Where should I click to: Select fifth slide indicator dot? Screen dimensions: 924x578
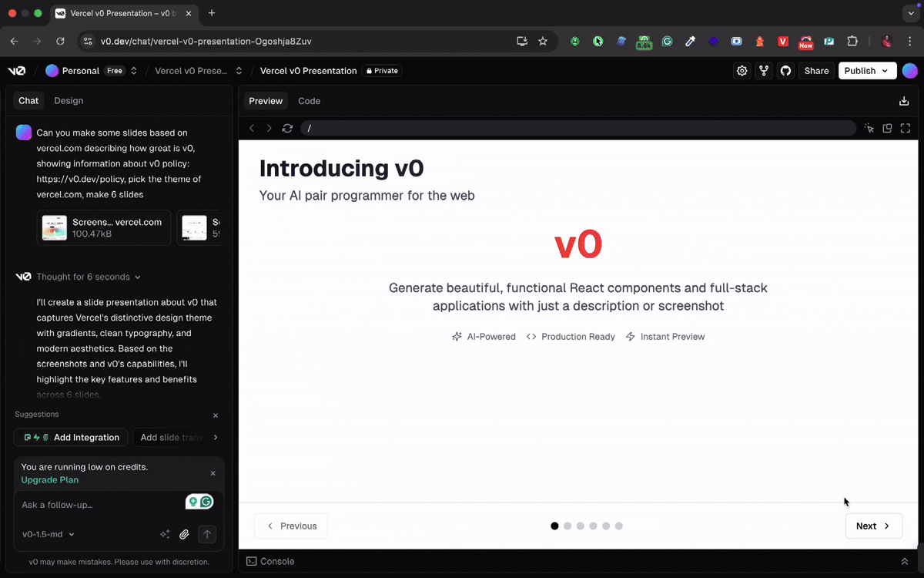point(606,526)
